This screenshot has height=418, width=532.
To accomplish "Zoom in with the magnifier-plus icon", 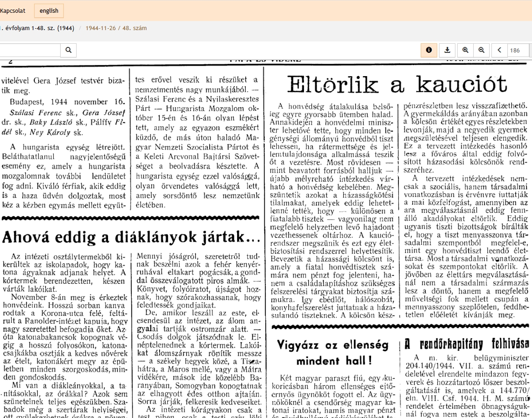I will [x=465, y=50].
